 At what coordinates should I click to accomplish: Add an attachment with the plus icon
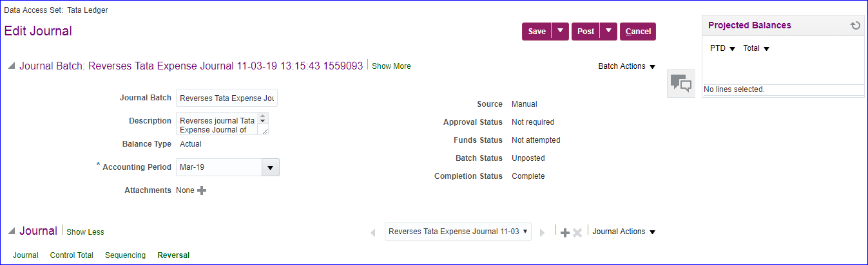202,190
